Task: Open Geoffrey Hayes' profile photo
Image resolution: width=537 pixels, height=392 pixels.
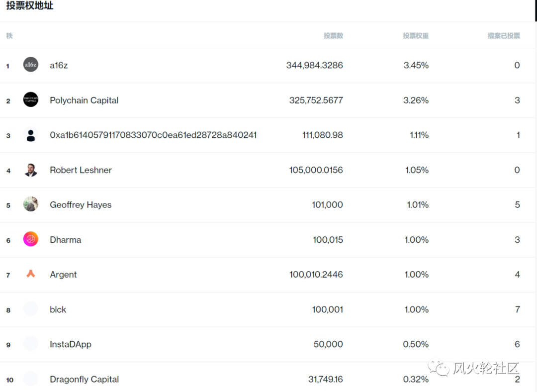Action: tap(30, 204)
